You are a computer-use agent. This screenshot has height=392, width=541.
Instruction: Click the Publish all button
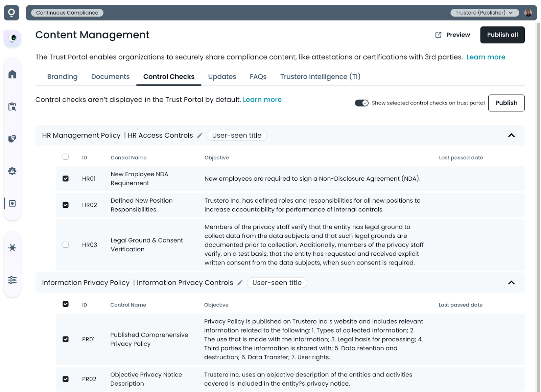[x=502, y=35]
